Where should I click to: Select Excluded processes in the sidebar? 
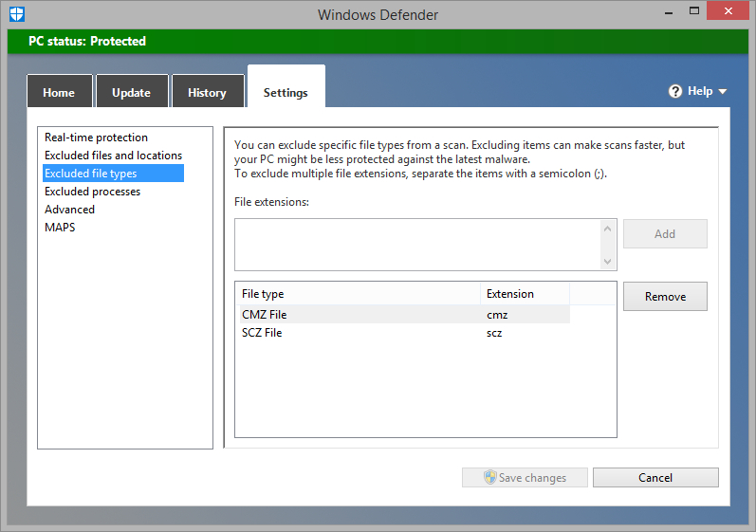pos(92,192)
